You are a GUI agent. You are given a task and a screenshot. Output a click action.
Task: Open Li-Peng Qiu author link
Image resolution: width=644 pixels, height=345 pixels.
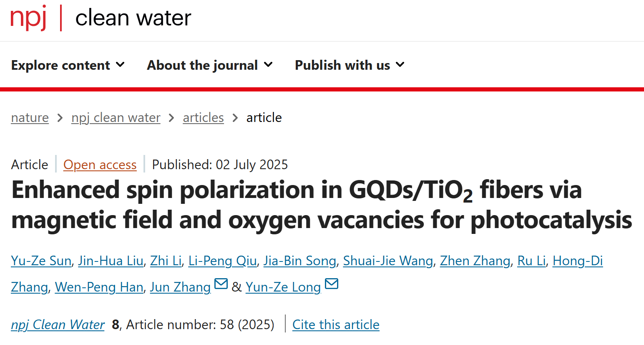pos(222,261)
